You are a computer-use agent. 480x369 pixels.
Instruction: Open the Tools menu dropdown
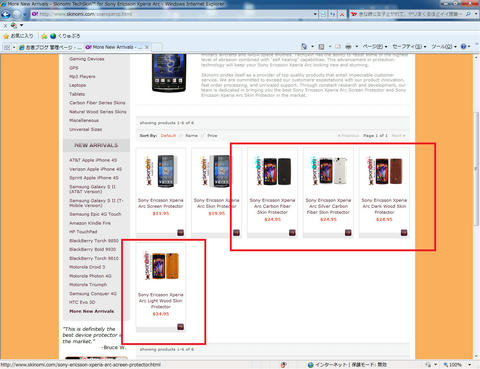coord(443,47)
